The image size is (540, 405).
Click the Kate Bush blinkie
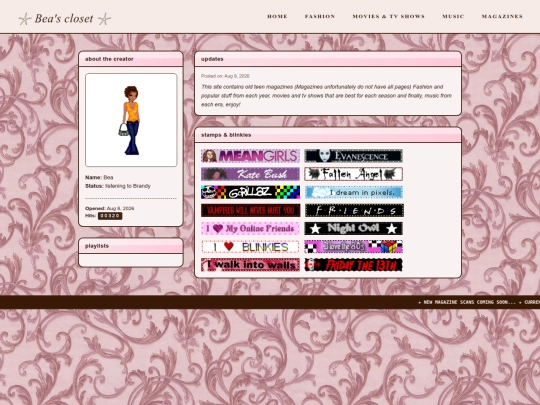click(x=250, y=174)
